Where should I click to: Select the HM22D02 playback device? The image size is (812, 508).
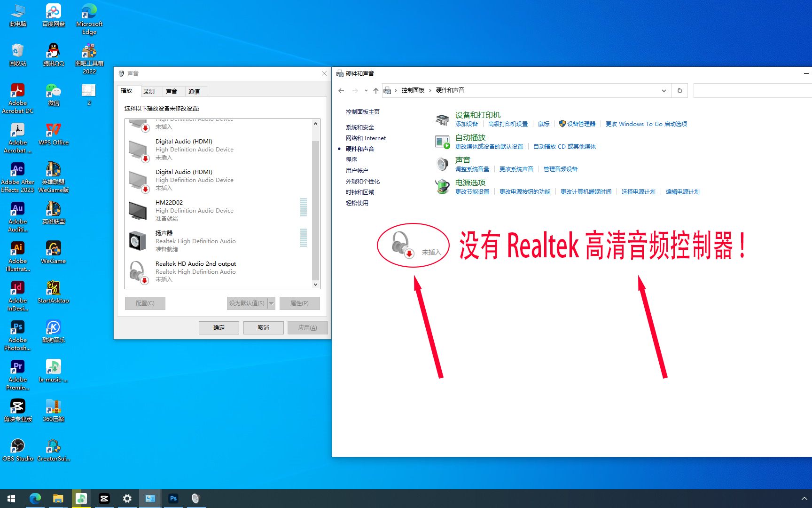pos(218,210)
